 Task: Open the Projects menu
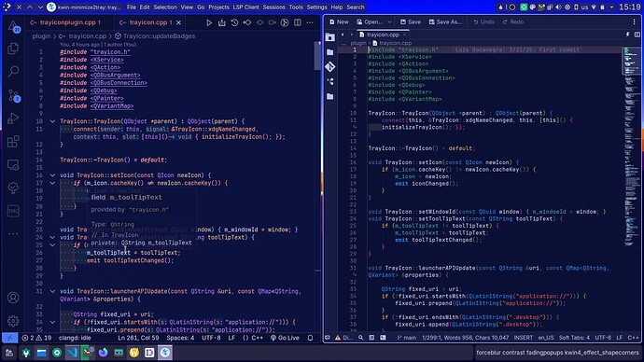(x=218, y=7)
